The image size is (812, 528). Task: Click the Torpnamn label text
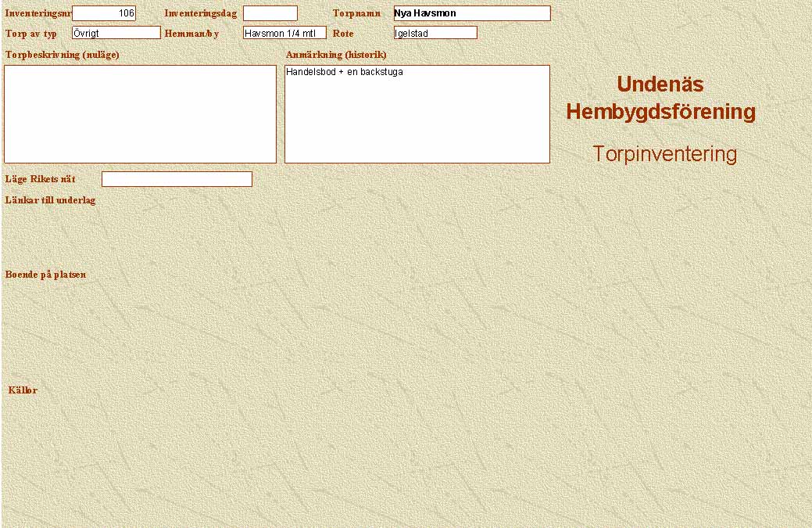(x=356, y=13)
